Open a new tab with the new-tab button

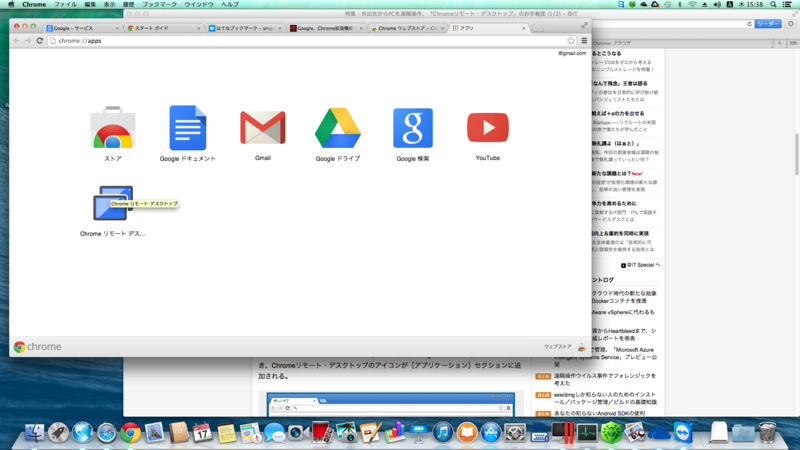coord(537,29)
